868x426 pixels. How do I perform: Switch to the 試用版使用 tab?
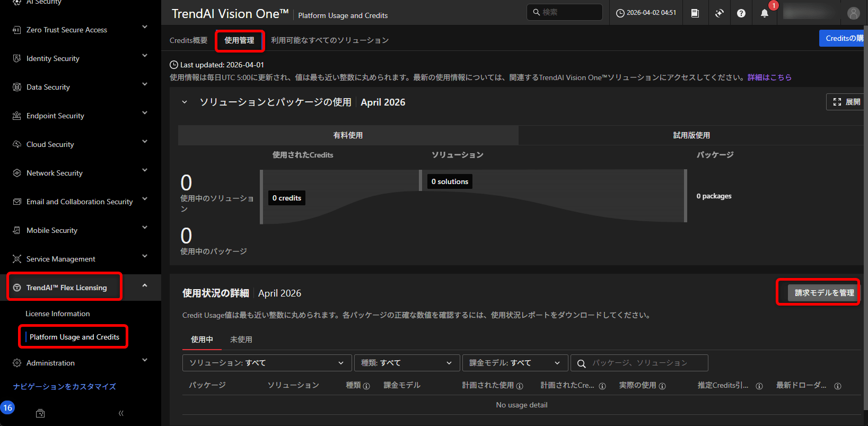(691, 135)
